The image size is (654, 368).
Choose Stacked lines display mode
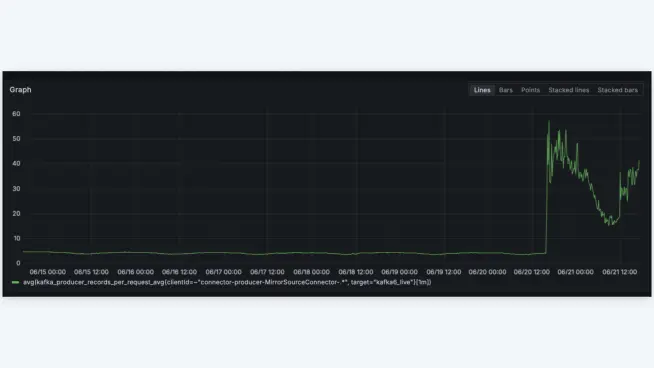coord(568,90)
